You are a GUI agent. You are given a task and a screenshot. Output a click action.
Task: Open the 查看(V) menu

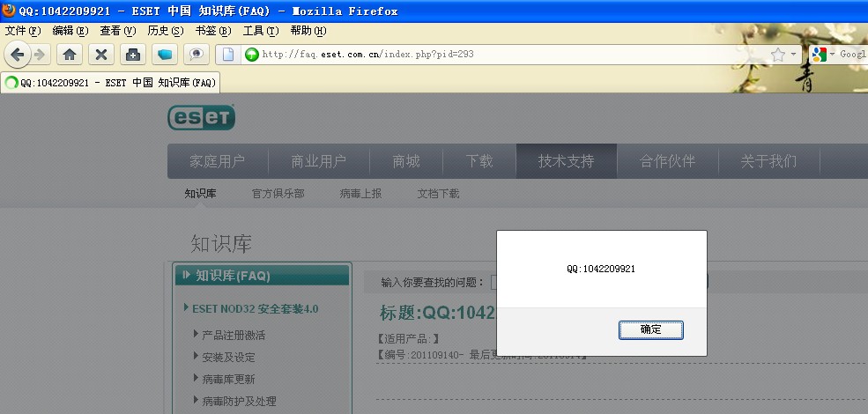pos(118,31)
